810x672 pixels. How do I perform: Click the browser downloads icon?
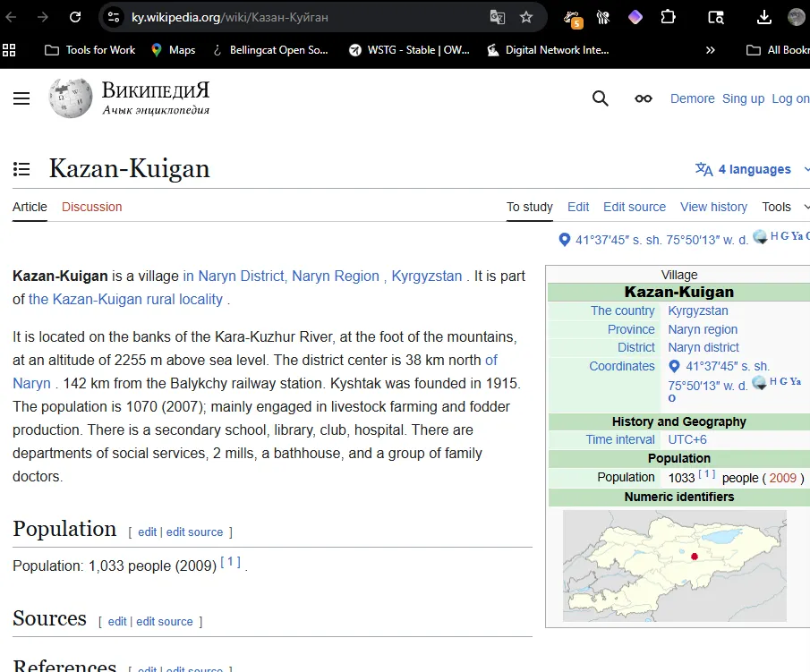763,17
